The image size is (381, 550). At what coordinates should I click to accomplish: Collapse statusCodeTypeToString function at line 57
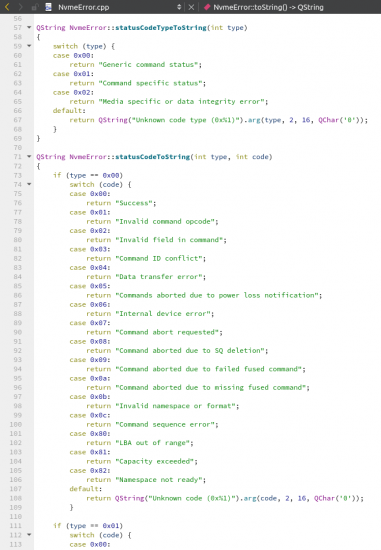[29, 27]
